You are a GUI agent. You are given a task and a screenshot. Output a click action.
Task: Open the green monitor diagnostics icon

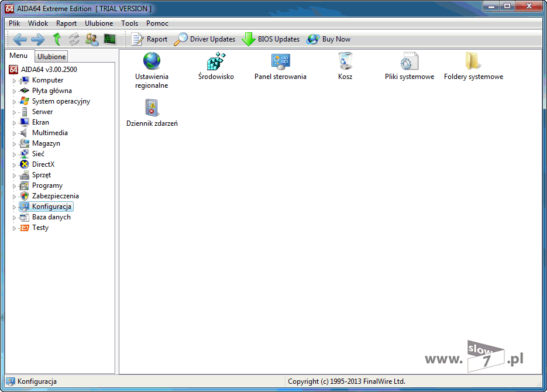point(110,39)
